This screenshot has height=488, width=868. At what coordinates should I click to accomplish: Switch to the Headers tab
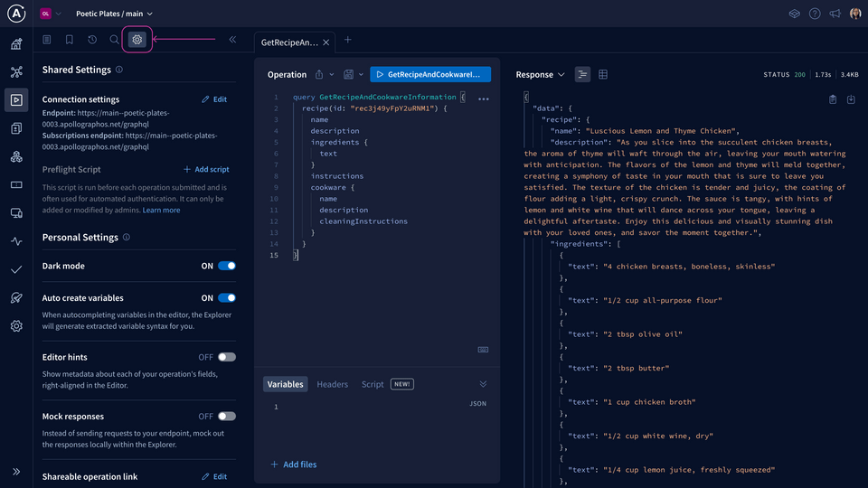[x=332, y=384]
